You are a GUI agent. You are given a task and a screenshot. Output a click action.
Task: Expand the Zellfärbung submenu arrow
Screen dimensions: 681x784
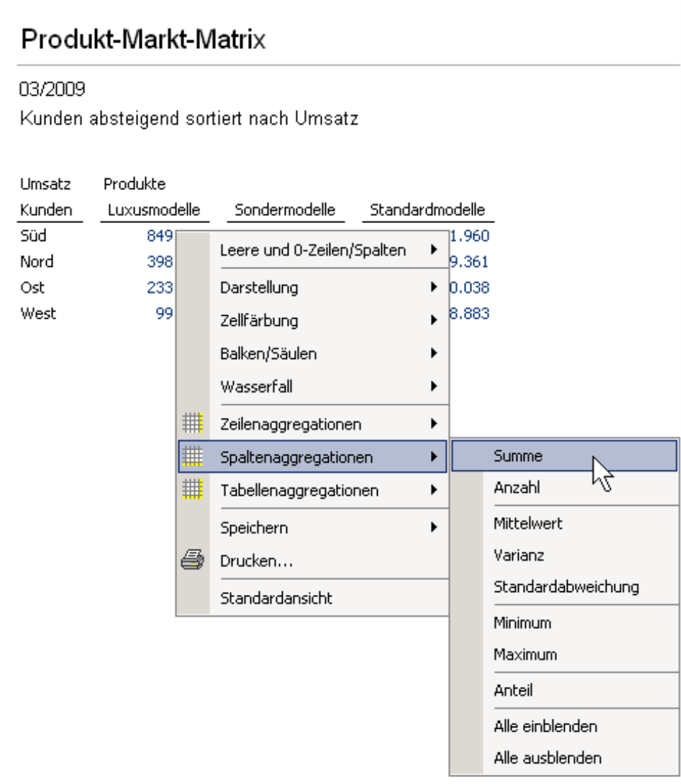(432, 321)
